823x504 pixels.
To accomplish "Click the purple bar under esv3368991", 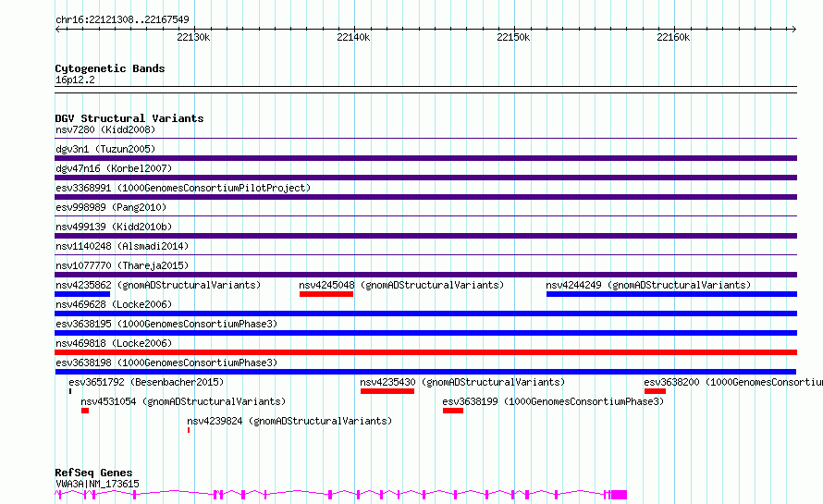I will [426, 197].
